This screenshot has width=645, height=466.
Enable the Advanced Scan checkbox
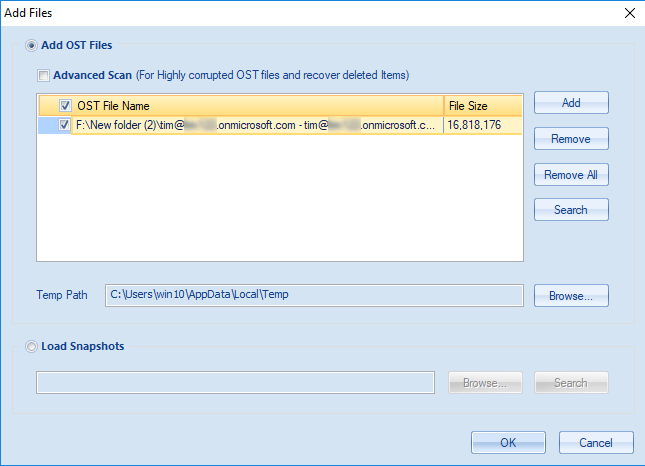click(43, 76)
